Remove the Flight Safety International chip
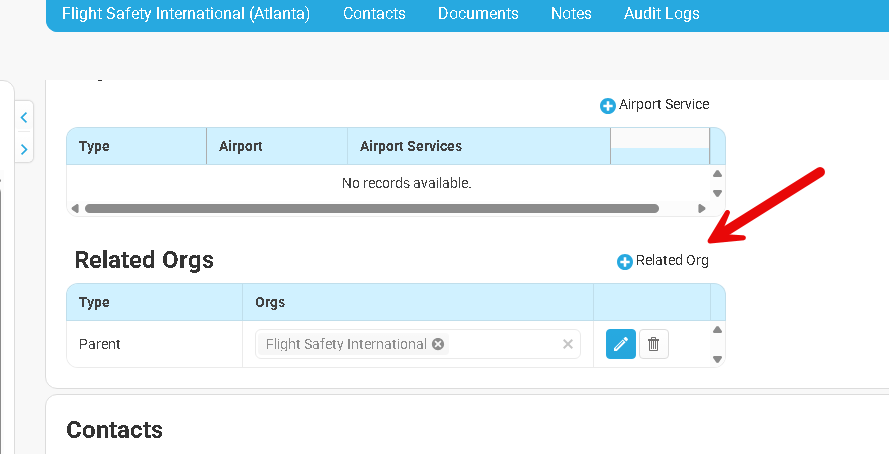The image size is (889, 454). 437,344
